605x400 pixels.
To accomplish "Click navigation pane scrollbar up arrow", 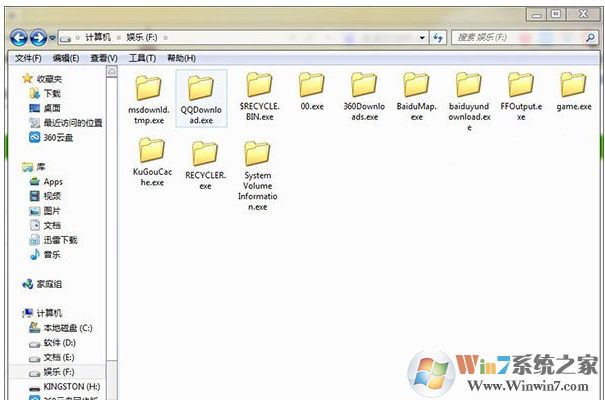I will click(112, 72).
